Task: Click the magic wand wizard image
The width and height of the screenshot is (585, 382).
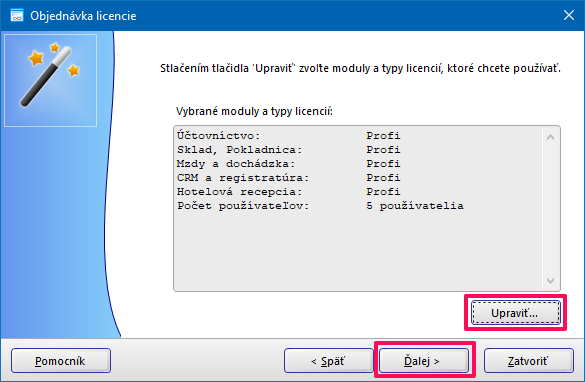Action: 50,80
